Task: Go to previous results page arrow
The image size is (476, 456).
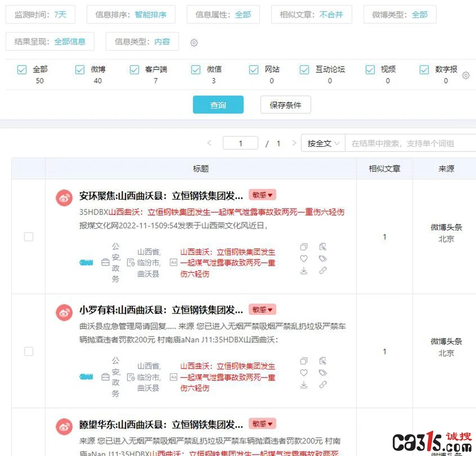Action: 209,143
